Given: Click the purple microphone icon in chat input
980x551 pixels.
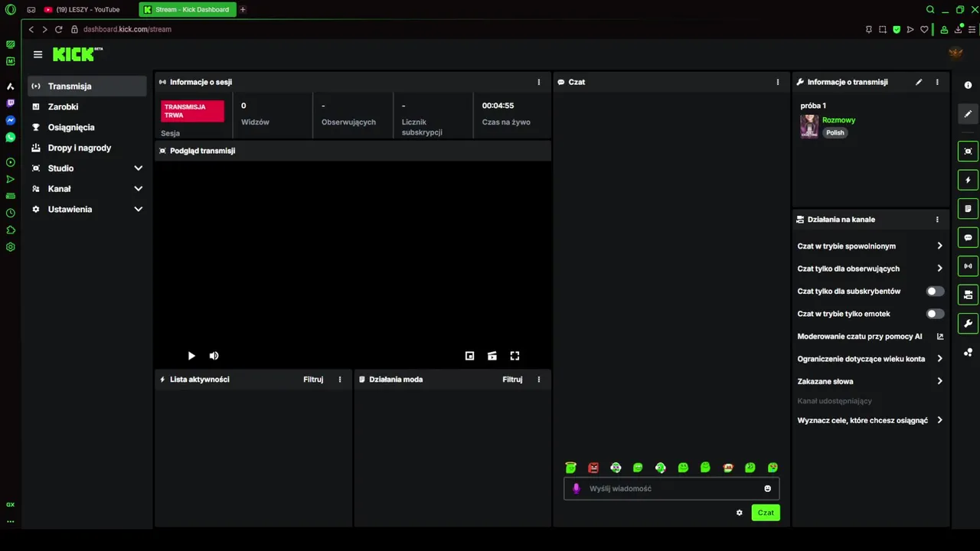Looking at the screenshot, I should tap(577, 489).
